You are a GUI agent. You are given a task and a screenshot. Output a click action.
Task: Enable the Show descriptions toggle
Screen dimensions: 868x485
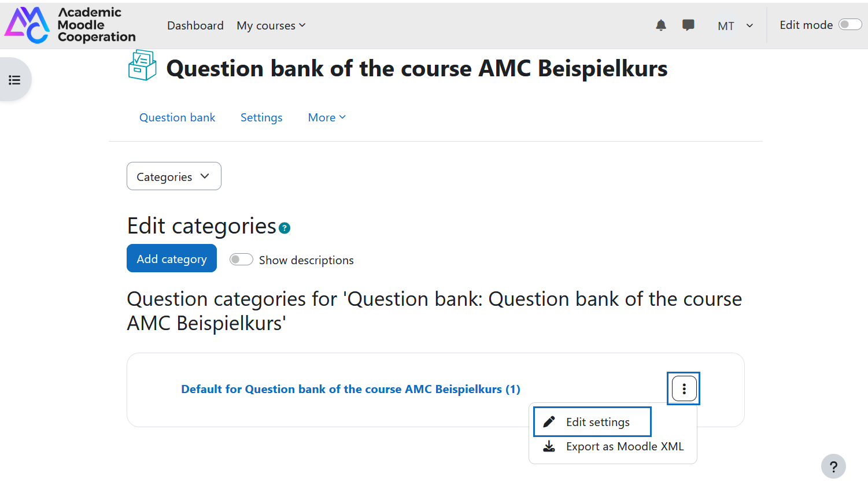tap(241, 260)
